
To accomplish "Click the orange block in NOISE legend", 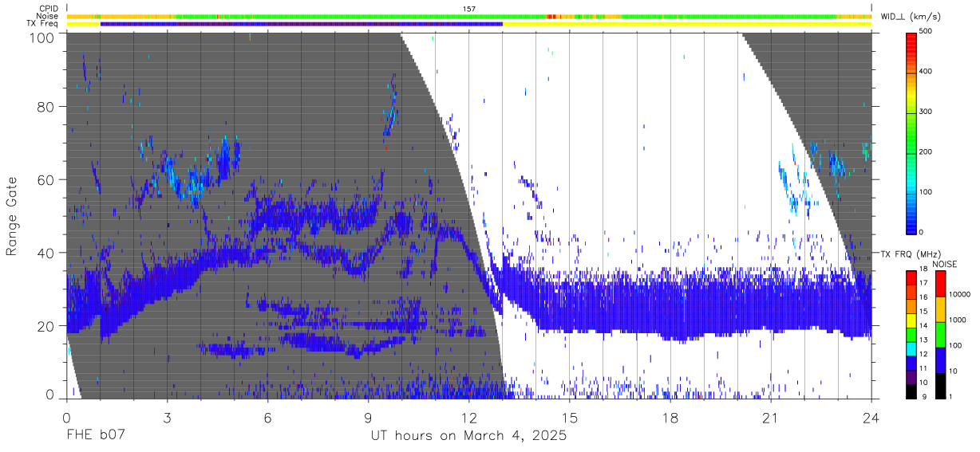I will pos(940,309).
